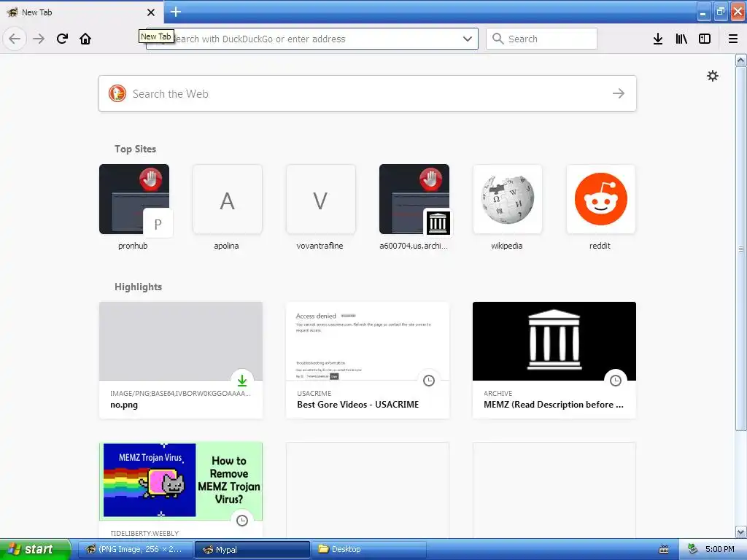Viewport: 747px width, 560px height.
Task: Click history clock badge on USACRIME card
Action: click(x=429, y=381)
